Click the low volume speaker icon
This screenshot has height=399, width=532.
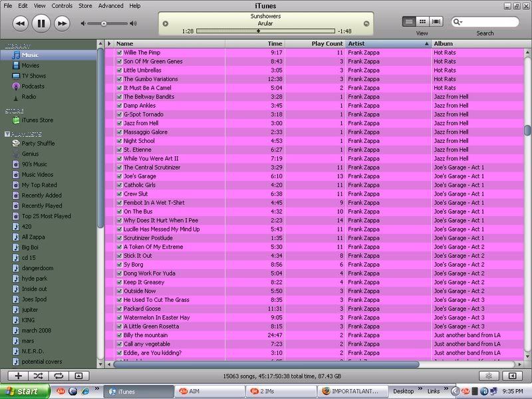(83, 23)
